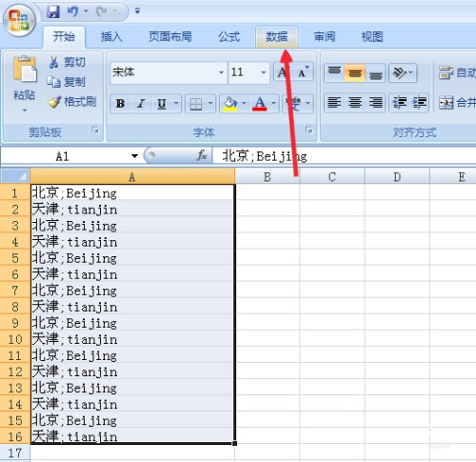This screenshot has height=462, width=476.
Task: Save the workbook with the floppy icon
Action: pyautogui.click(x=53, y=11)
